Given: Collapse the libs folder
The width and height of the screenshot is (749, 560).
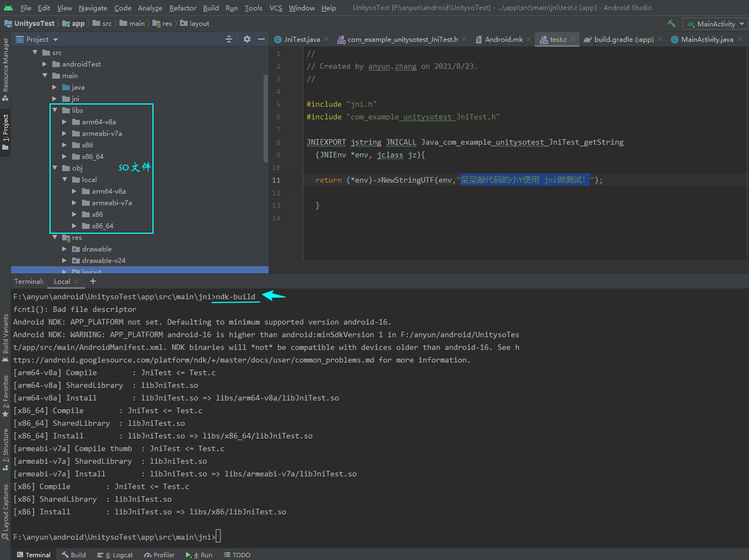Looking at the screenshot, I should pos(54,111).
